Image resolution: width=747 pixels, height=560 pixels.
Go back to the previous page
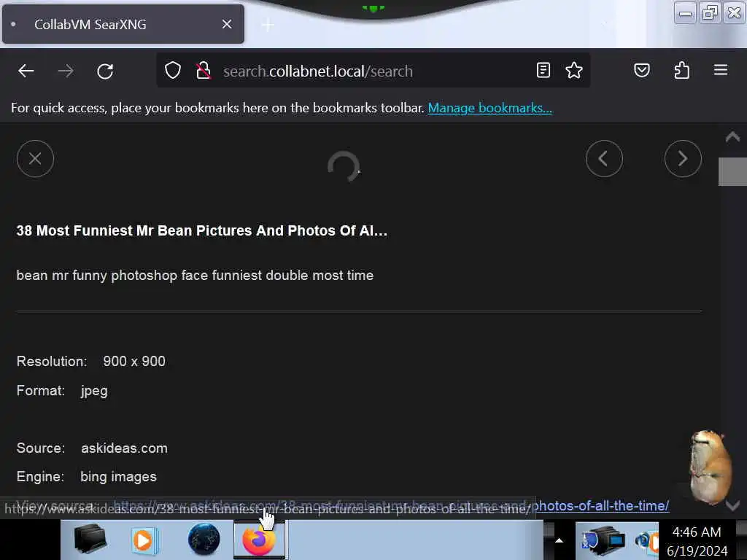tap(26, 71)
